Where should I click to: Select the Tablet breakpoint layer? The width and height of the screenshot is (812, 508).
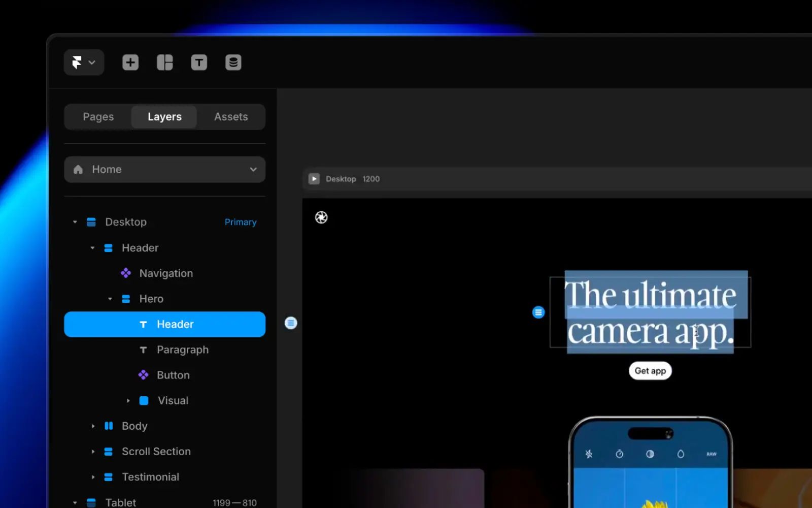tap(165, 502)
